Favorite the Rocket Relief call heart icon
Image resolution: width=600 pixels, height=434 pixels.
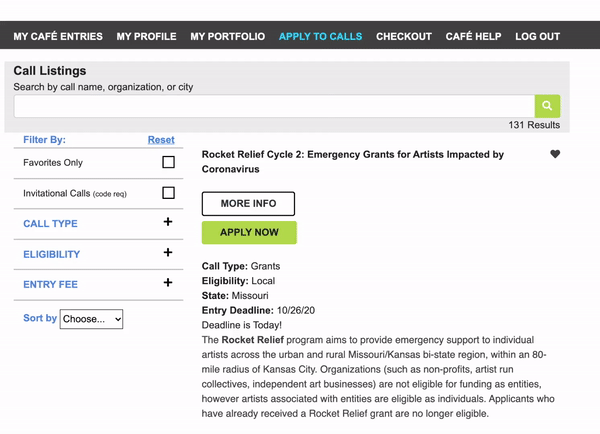(555, 154)
